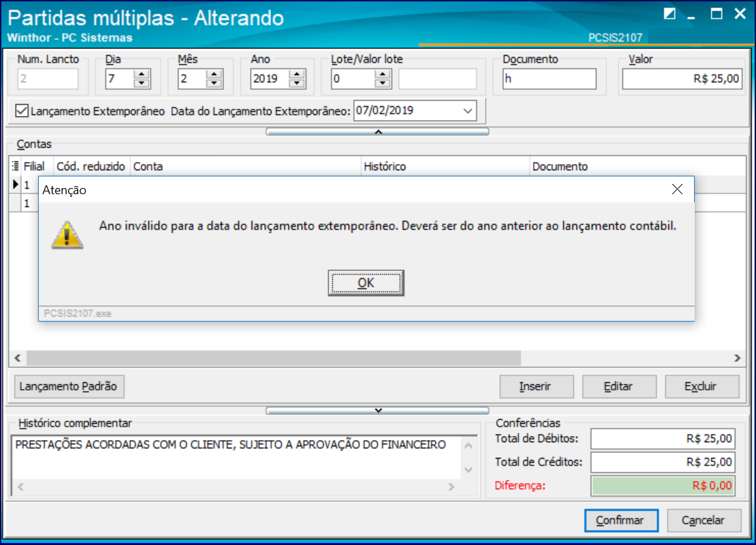This screenshot has width=756, height=545.
Task: Open the Data do Lançamento Extemporâneo dropdown
Action: point(467,111)
